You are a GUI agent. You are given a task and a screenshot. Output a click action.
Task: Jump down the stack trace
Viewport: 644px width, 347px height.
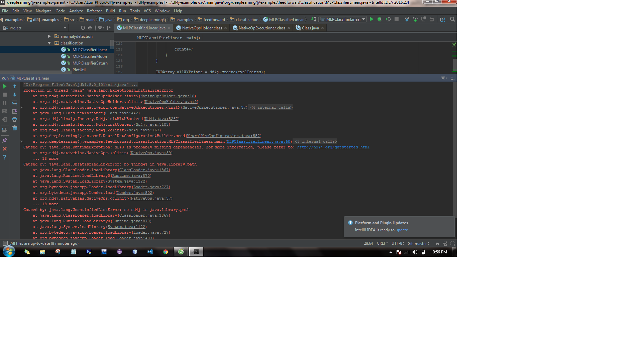[x=15, y=95]
